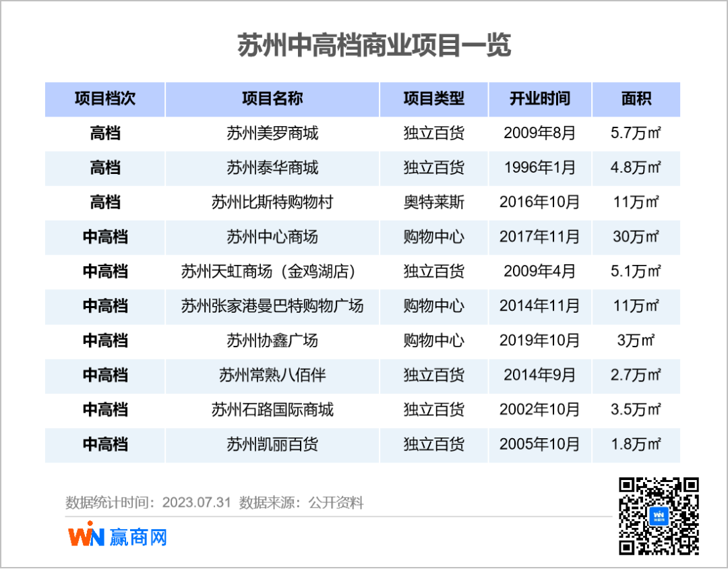The height and width of the screenshot is (569, 728).
Task: Click 购物中心 in the 苏州协鑫广场 row
Action: [433, 340]
